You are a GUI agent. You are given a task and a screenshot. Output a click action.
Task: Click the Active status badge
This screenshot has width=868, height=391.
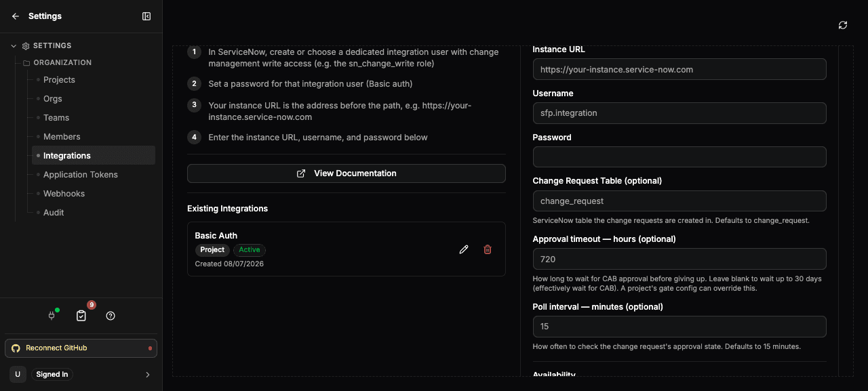(250, 250)
